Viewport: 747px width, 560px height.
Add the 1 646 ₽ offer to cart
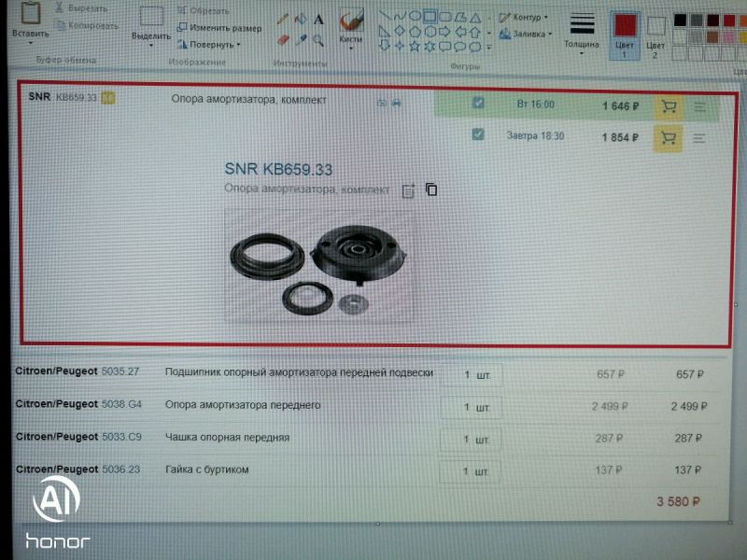(x=668, y=106)
